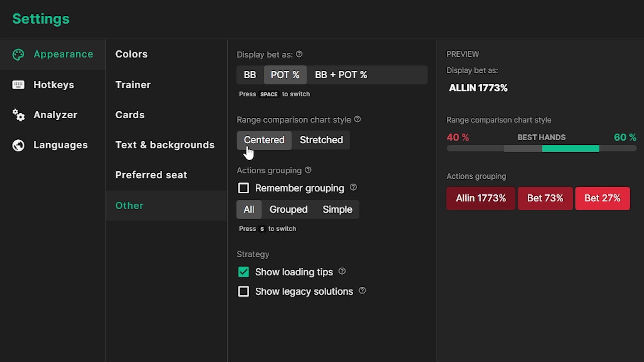Click the Languages settings icon
The width and height of the screenshot is (644, 362).
point(18,144)
